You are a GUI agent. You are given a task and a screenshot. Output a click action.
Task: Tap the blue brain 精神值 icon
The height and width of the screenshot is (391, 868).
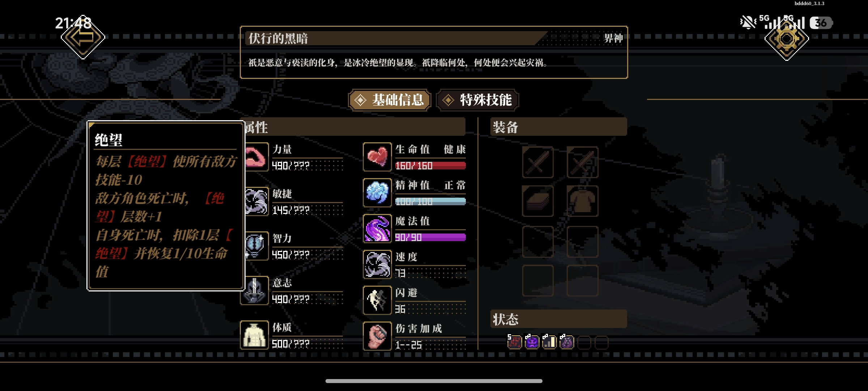click(377, 193)
